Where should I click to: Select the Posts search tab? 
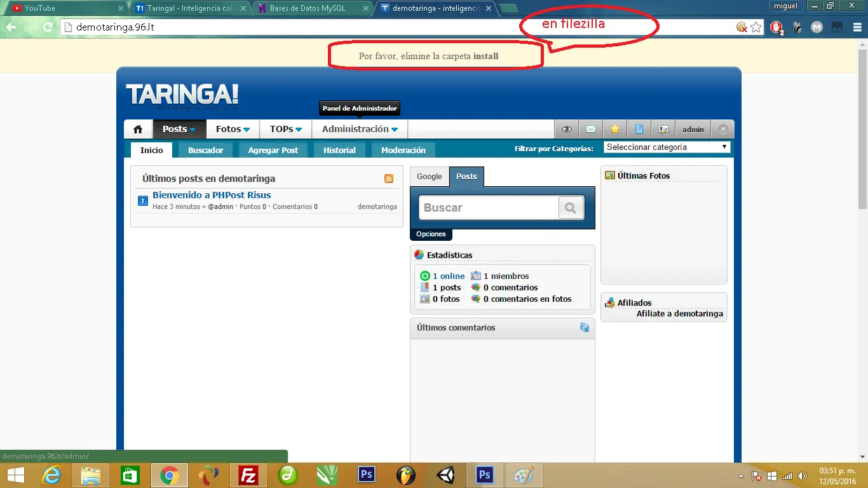pos(466,177)
